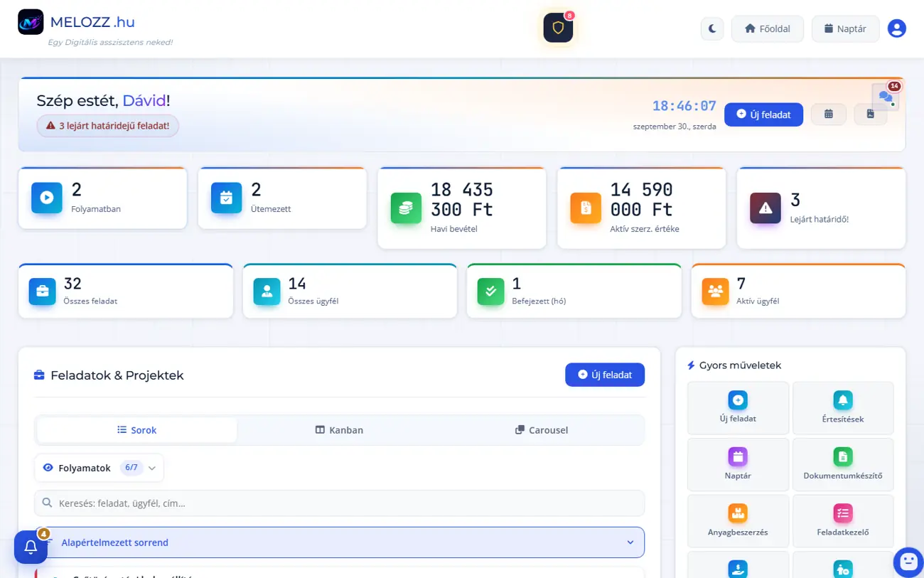Open the notification bell with 4 badge
The height and width of the screenshot is (578, 924).
click(x=31, y=547)
